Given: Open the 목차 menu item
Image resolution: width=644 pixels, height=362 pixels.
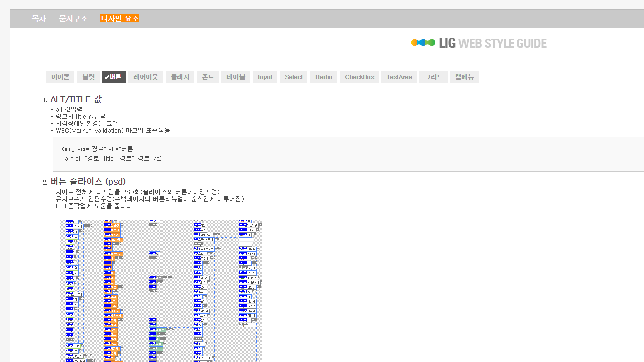Looking at the screenshot, I should pos(39,18).
